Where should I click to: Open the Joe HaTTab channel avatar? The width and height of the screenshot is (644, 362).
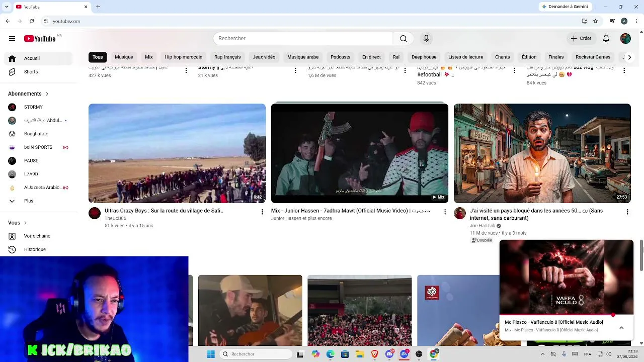[460, 213]
